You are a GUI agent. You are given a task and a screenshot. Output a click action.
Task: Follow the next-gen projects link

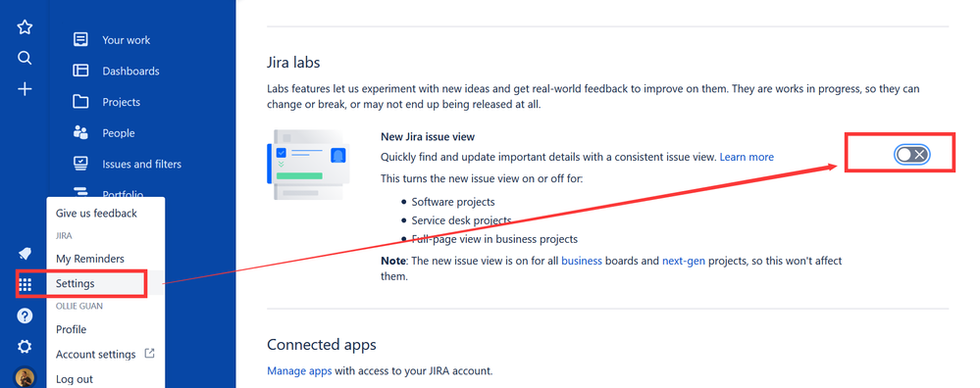(683, 261)
